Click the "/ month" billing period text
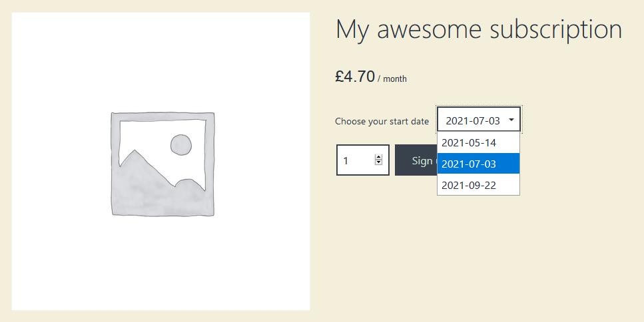644x322 pixels. [x=392, y=79]
